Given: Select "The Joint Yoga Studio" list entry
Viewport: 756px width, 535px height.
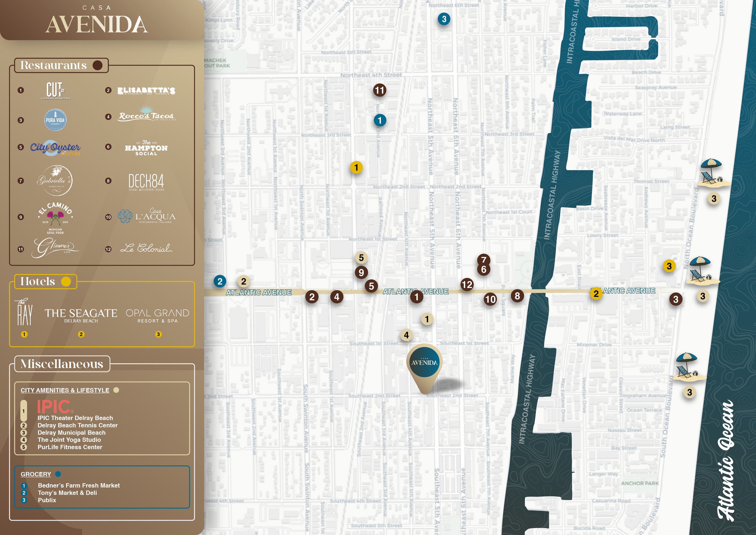Looking at the screenshot, I should (x=69, y=440).
